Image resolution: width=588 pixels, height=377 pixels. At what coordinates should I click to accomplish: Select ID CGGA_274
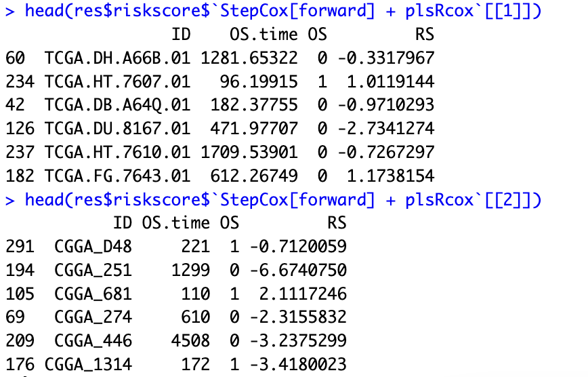point(93,318)
